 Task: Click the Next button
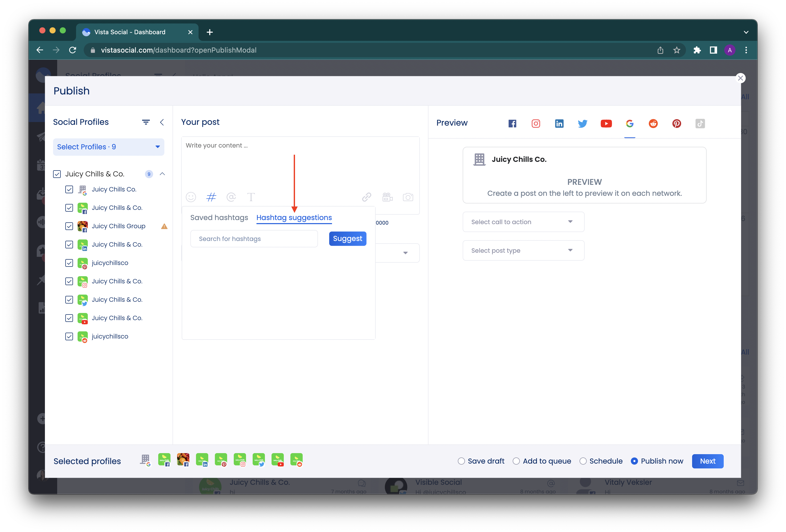(708, 461)
